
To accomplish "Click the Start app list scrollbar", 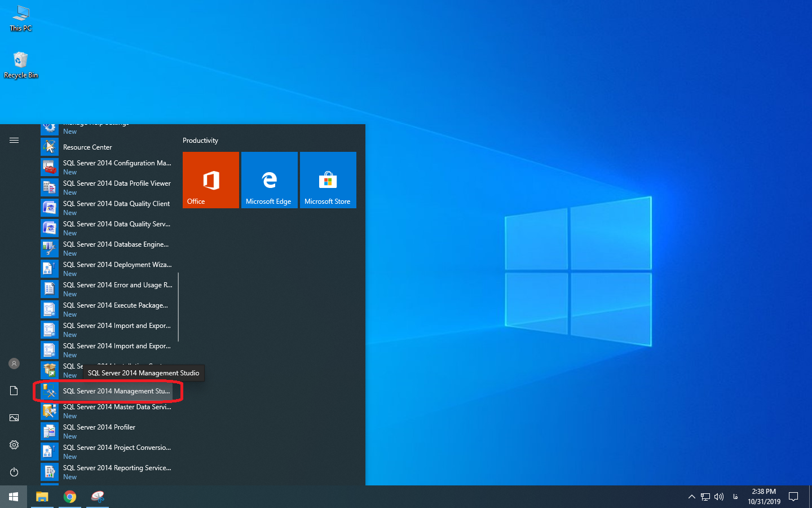I will (178, 307).
